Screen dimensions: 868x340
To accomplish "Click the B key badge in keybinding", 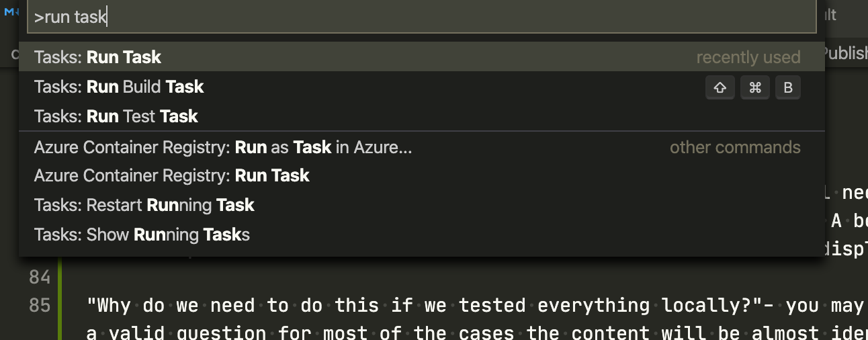I will [788, 87].
